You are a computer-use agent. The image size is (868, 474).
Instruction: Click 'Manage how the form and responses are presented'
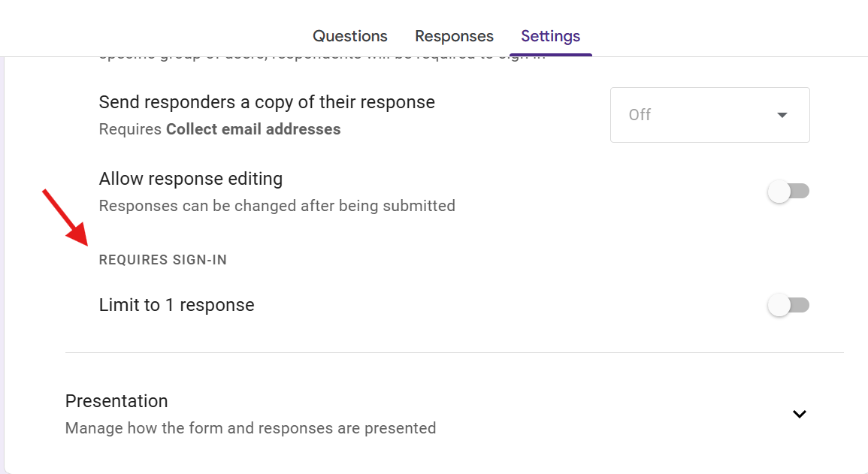coord(251,428)
